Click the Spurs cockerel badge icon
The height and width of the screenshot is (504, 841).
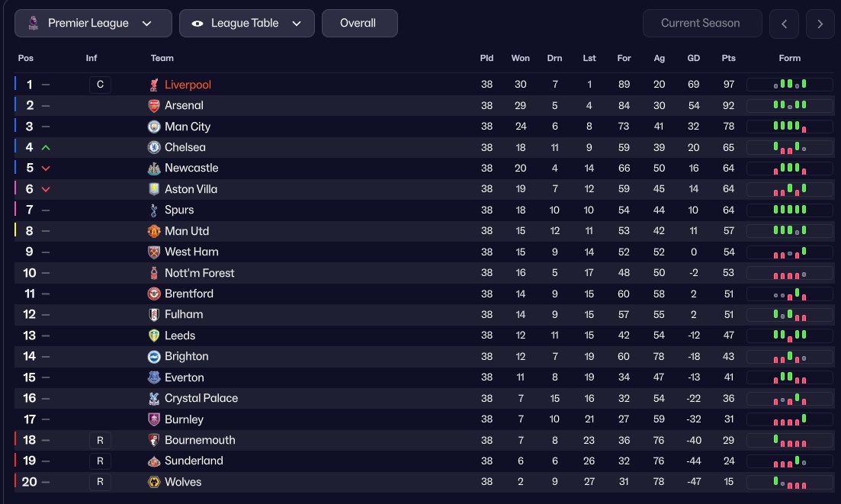(154, 210)
